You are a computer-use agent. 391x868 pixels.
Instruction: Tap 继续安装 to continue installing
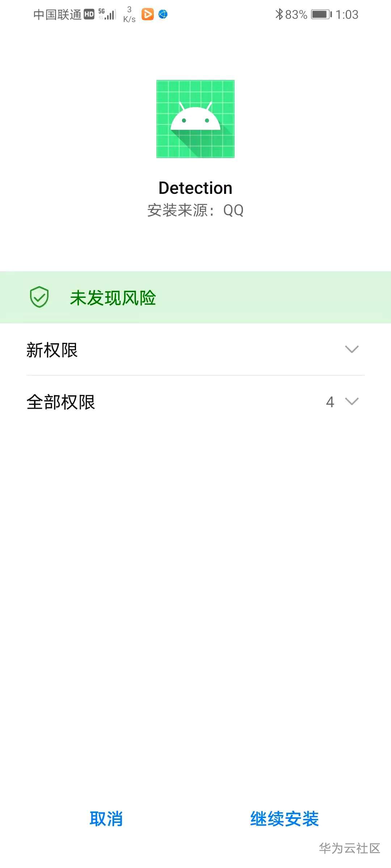coord(285,819)
